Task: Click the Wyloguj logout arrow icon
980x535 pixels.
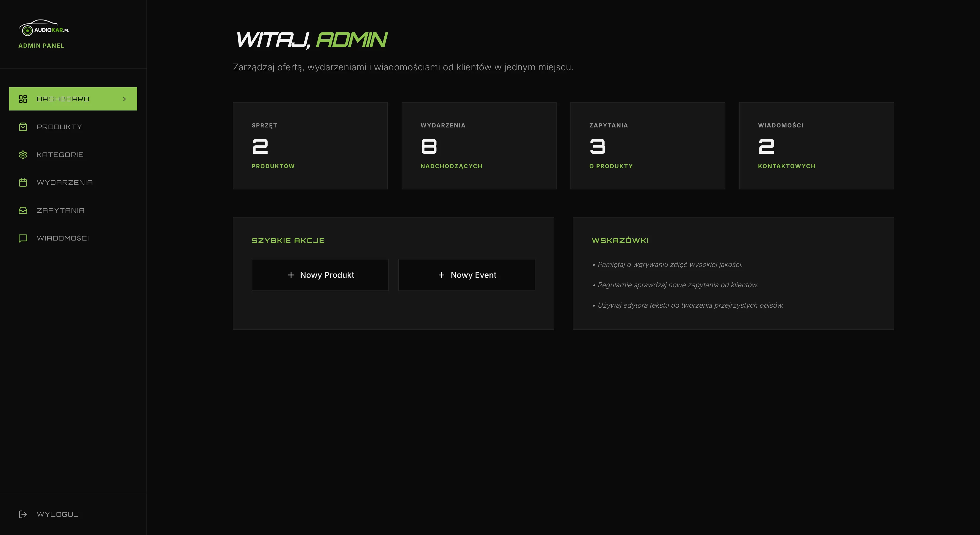Action: tap(23, 514)
